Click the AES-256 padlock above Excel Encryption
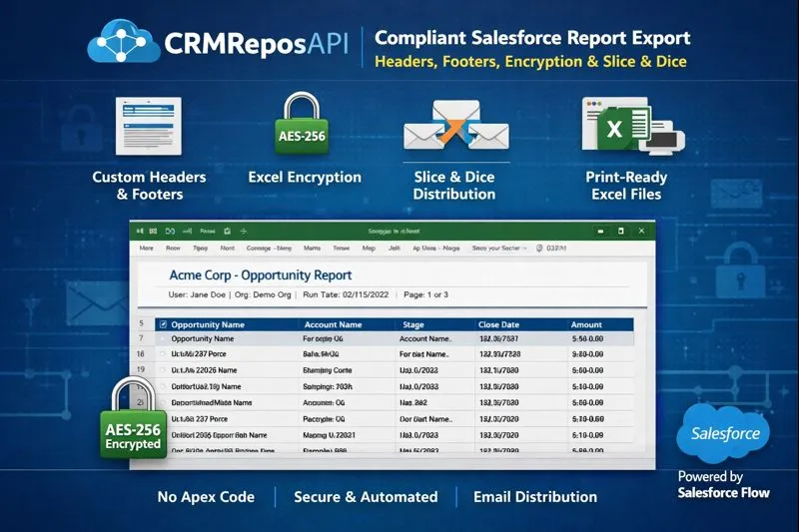This screenshot has height=532, width=799. tap(302, 123)
